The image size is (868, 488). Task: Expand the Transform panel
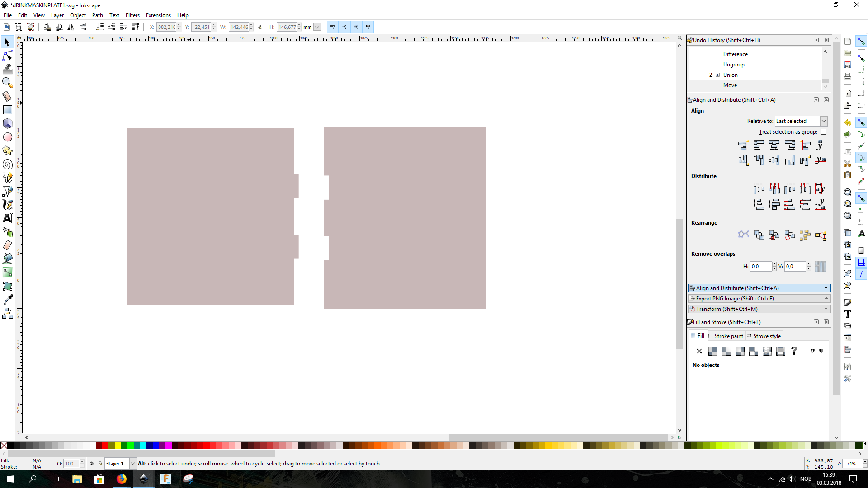click(x=758, y=308)
